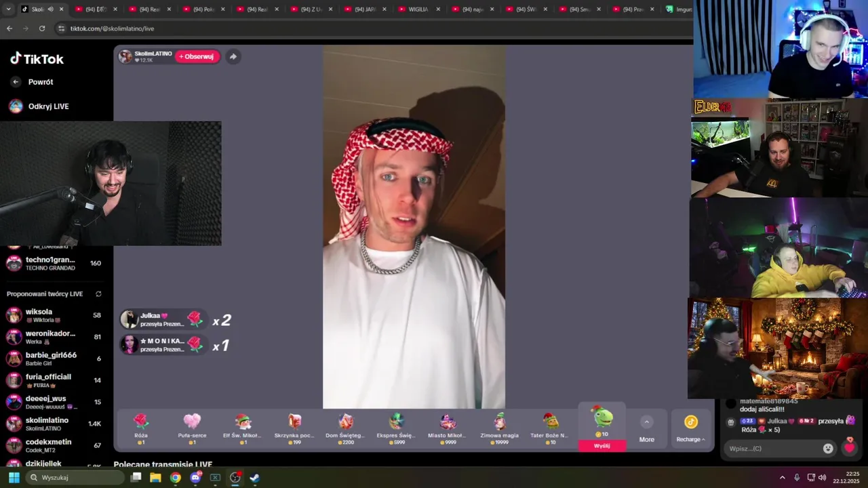Send a like with the heart icon
This screenshot has height=488, width=868.
850,447
